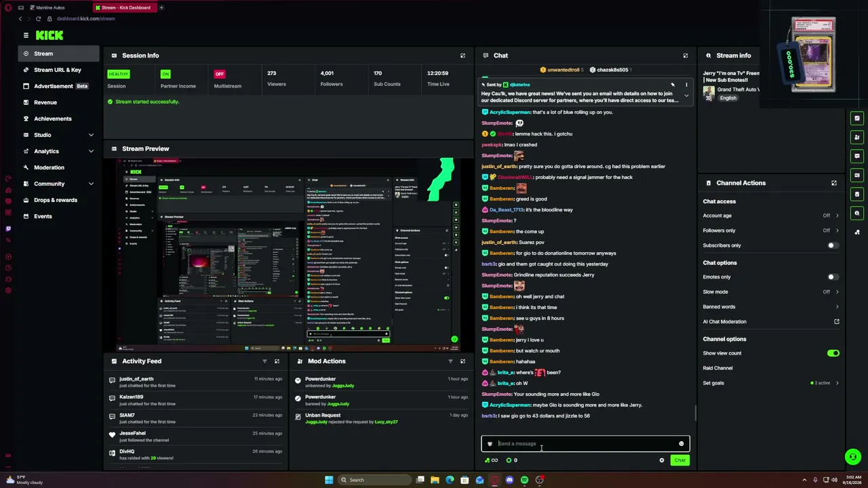
Task: Open Account age options
Action: [x=771, y=216]
